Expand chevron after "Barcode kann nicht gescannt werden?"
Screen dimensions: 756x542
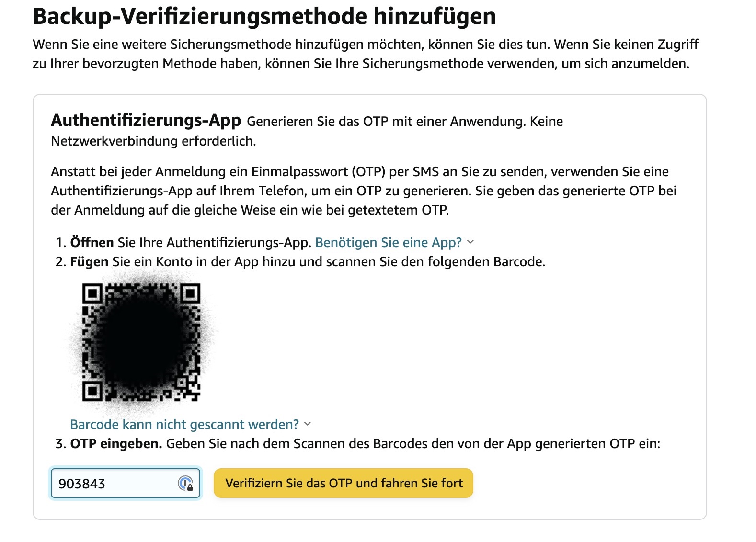pos(308,424)
